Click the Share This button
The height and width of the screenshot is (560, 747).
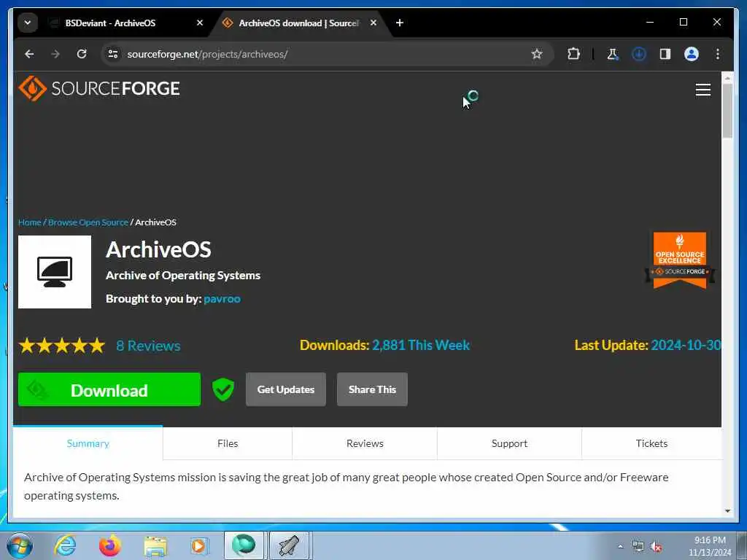372,389
